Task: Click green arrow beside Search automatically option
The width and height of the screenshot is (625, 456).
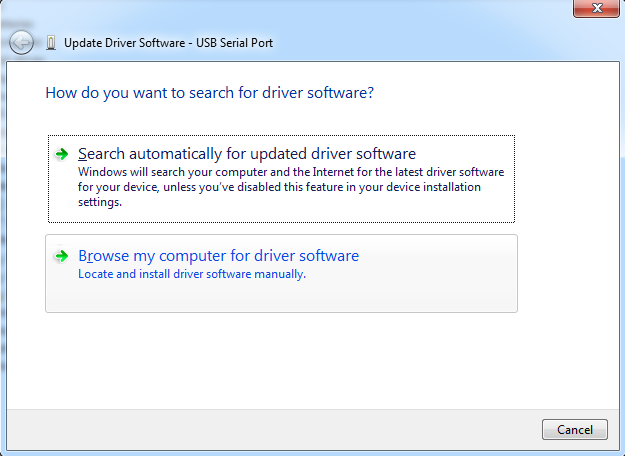Action: pos(61,154)
